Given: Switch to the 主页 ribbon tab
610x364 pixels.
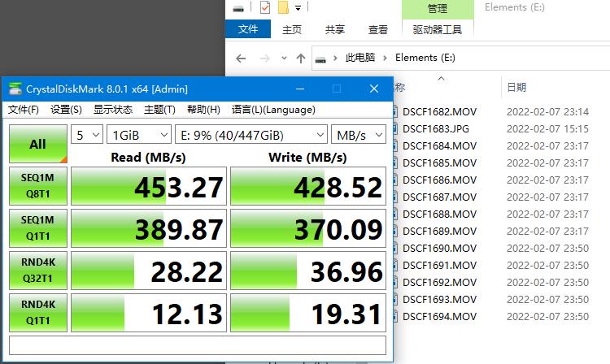Looking at the screenshot, I should 292,29.
